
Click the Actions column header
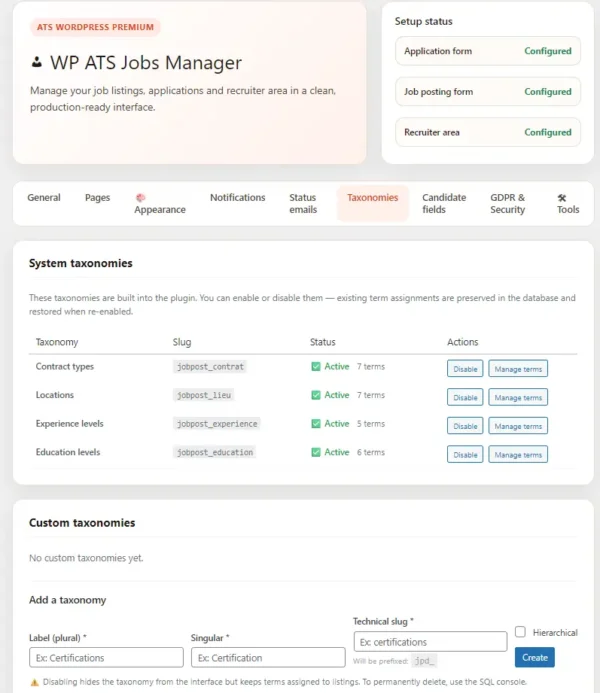pyautogui.click(x=463, y=342)
